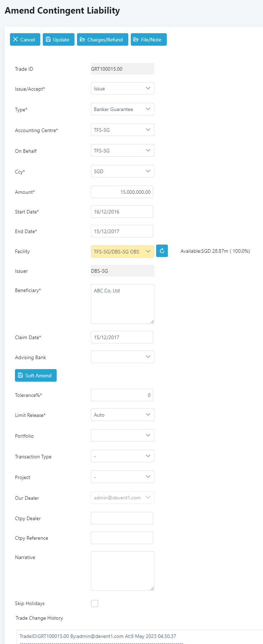Open the highlighted Facility dropdown
The image size is (263, 644).
tap(122, 252)
